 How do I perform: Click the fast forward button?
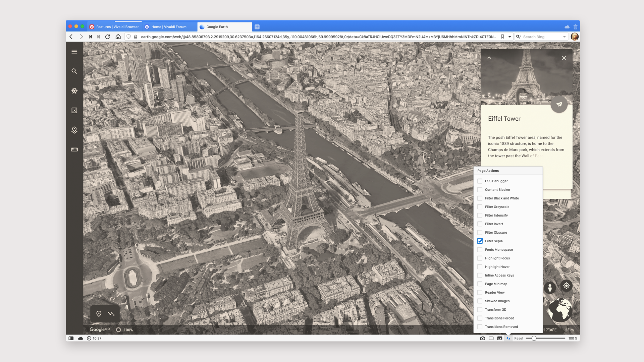(x=99, y=37)
